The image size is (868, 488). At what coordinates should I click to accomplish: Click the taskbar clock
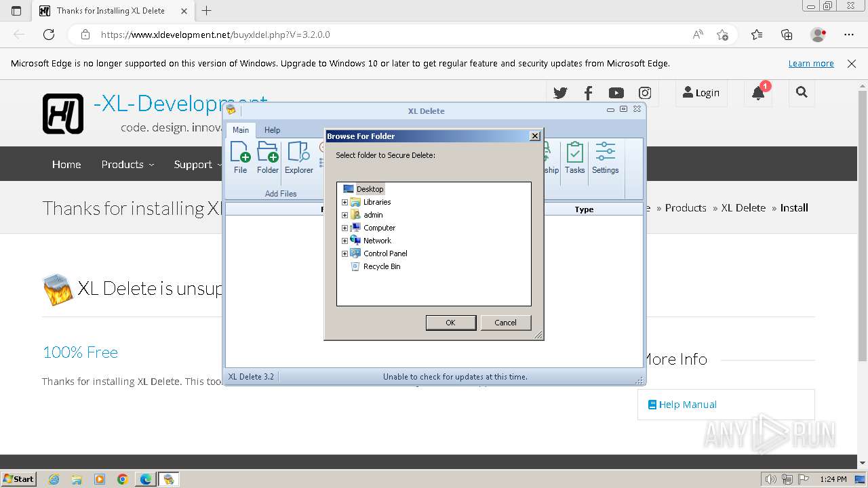tap(833, 479)
